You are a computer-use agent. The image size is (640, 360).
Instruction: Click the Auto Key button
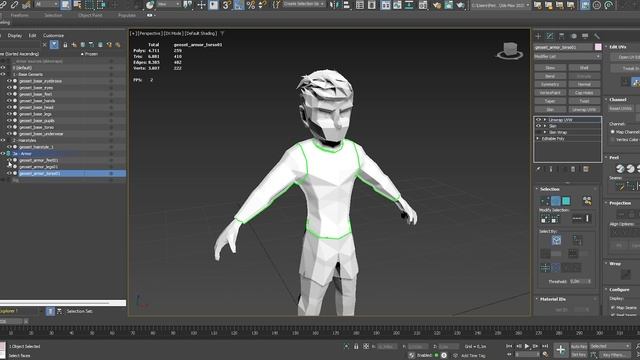coord(579,346)
